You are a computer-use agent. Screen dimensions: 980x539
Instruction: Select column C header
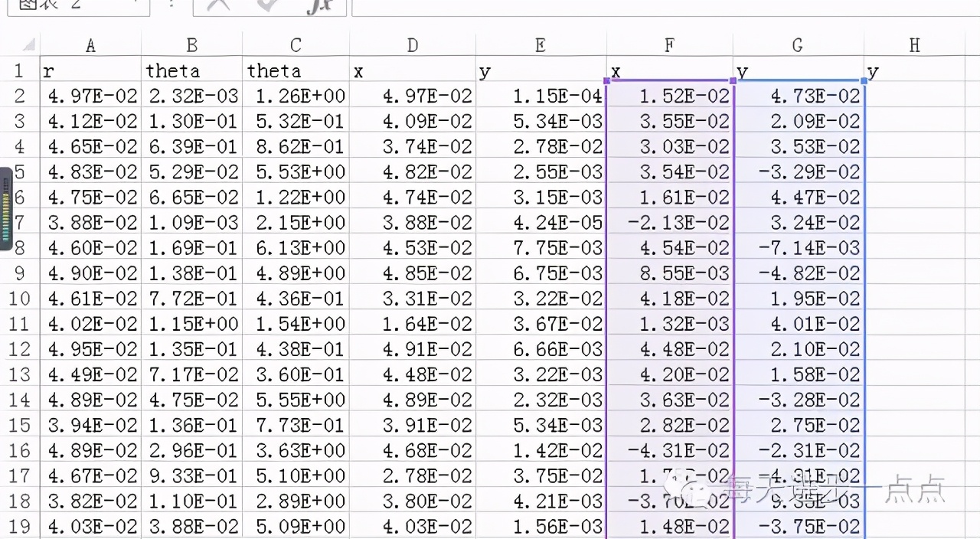pyautogui.click(x=296, y=45)
